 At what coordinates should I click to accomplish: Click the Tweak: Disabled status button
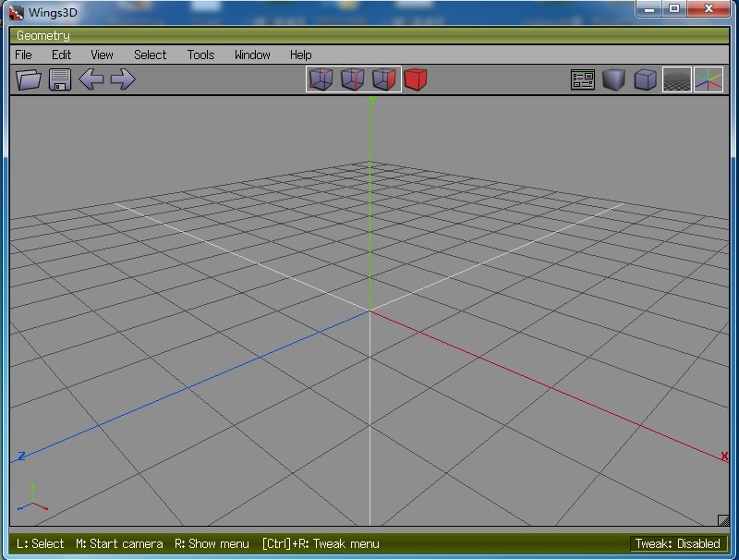click(677, 543)
